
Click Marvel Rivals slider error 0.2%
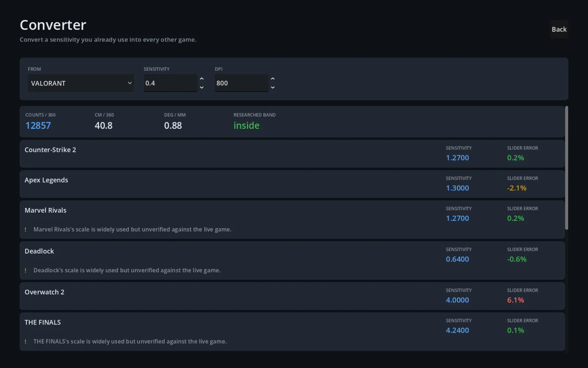(516, 218)
